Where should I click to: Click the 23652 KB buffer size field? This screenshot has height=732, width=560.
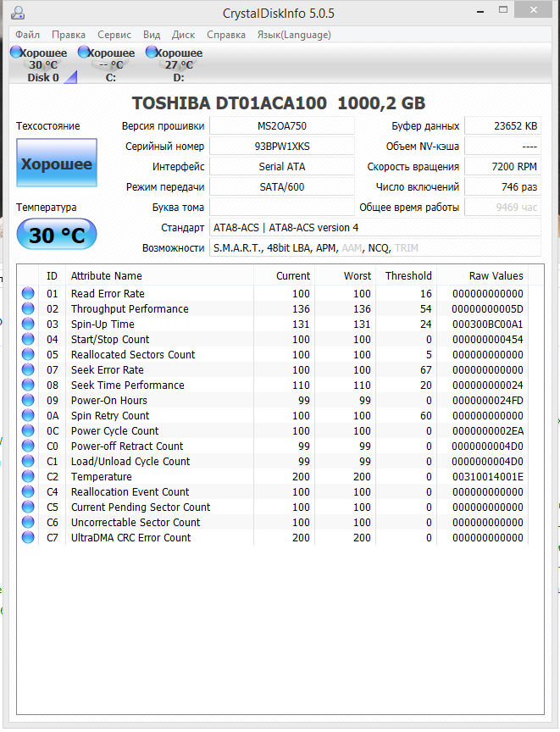pos(503,126)
